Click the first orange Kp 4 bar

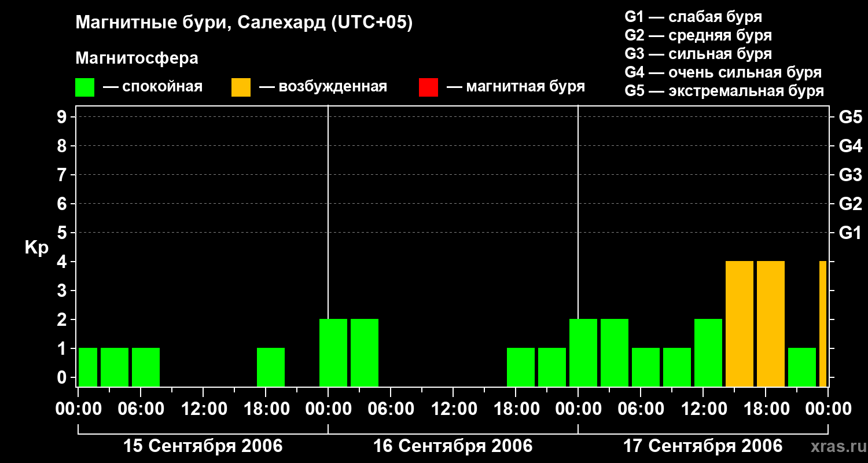740,324
